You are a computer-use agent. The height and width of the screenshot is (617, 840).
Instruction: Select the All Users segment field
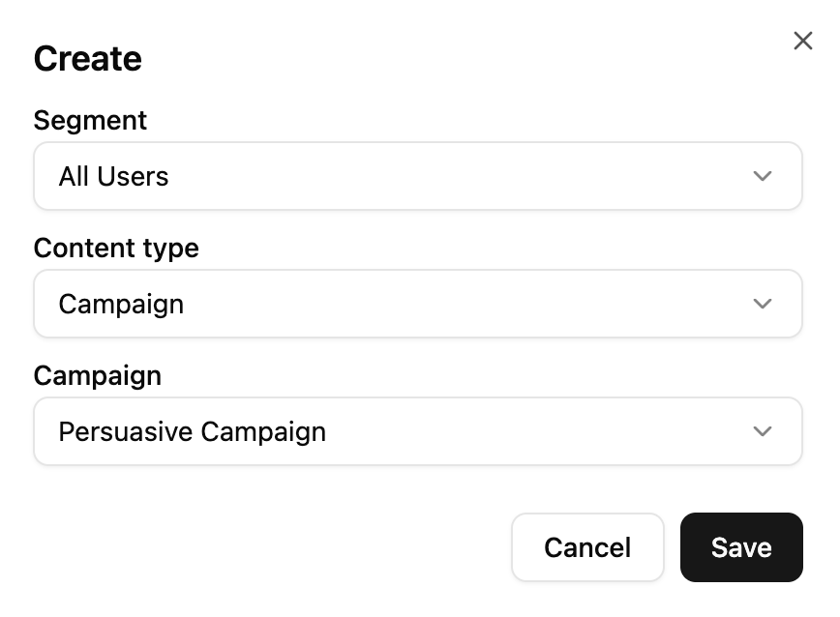coord(418,176)
